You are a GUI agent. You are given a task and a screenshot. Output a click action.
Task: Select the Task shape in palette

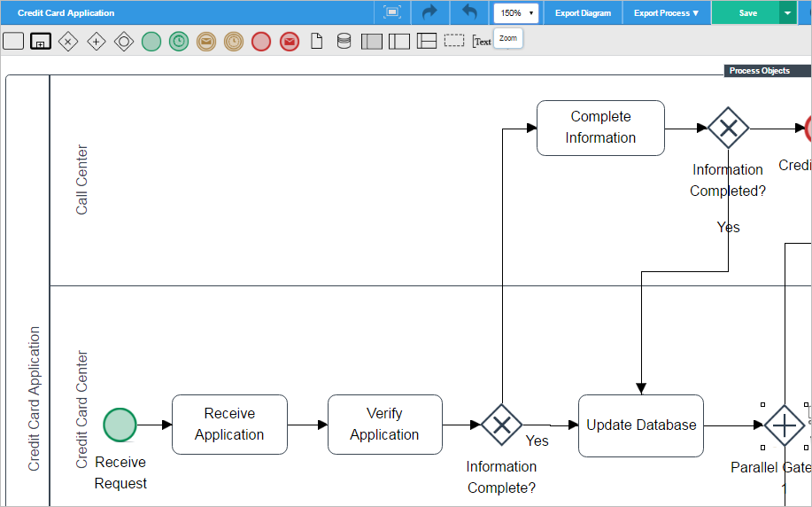13,41
